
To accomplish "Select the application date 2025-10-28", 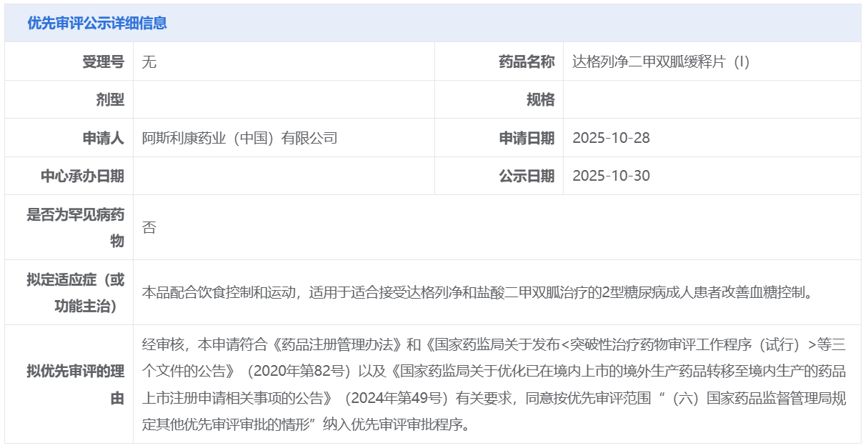I will (611, 138).
